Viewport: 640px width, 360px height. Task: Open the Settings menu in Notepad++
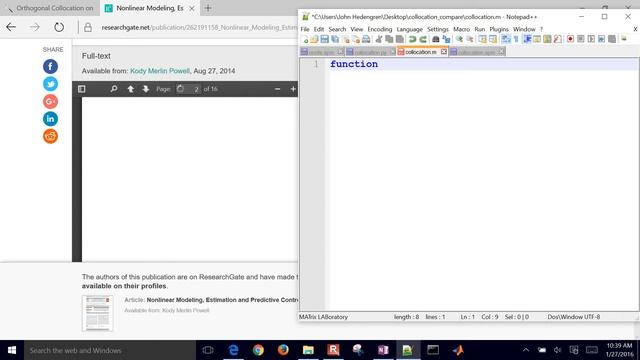pyautogui.click(x=438, y=29)
